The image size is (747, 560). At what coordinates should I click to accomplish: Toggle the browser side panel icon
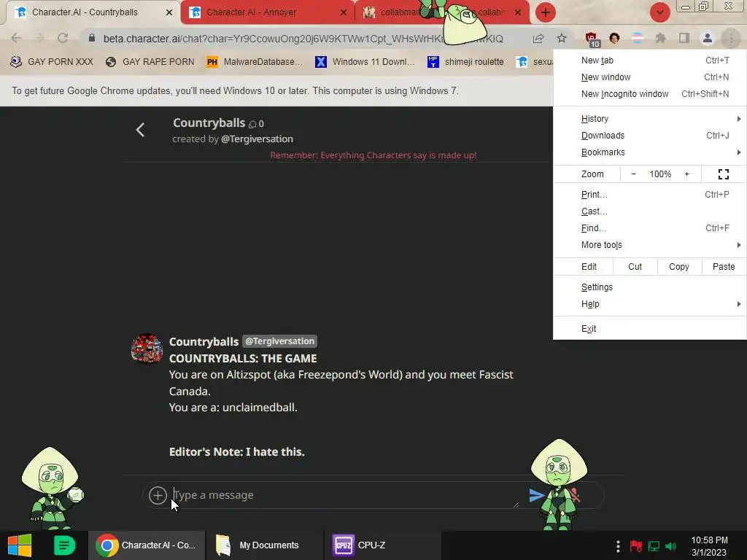coord(684,38)
